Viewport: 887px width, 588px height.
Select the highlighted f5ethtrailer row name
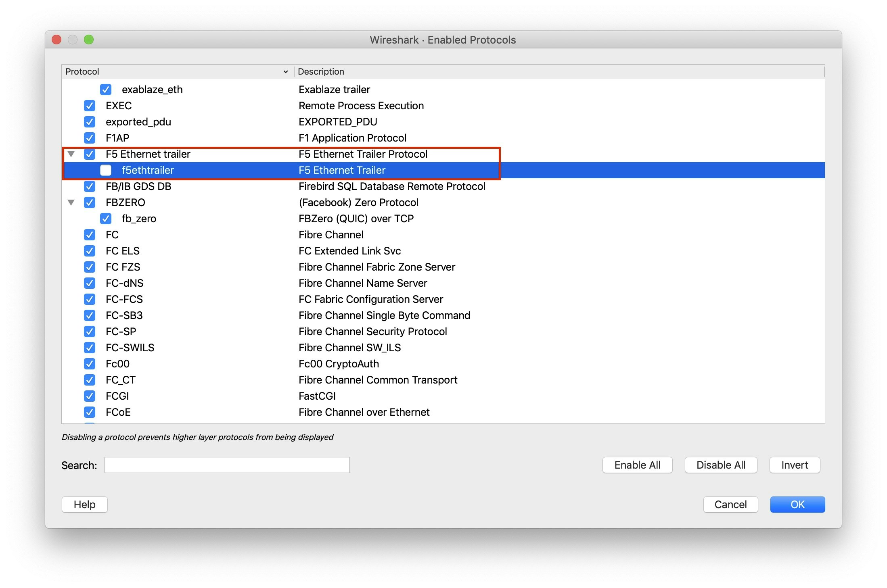point(148,170)
